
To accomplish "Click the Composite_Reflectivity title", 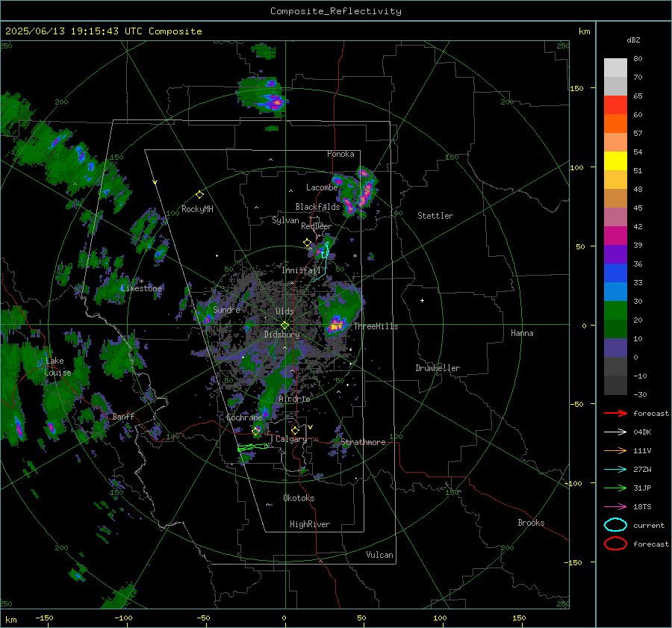I will click(336, 11).
